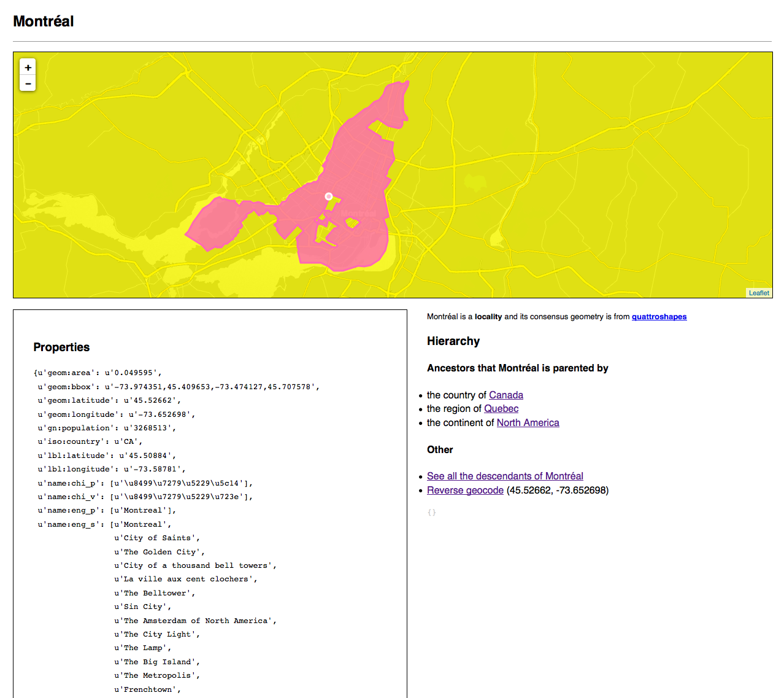784x698 pixels.
Task: Zoom out on the map
Action: [28, 83]
